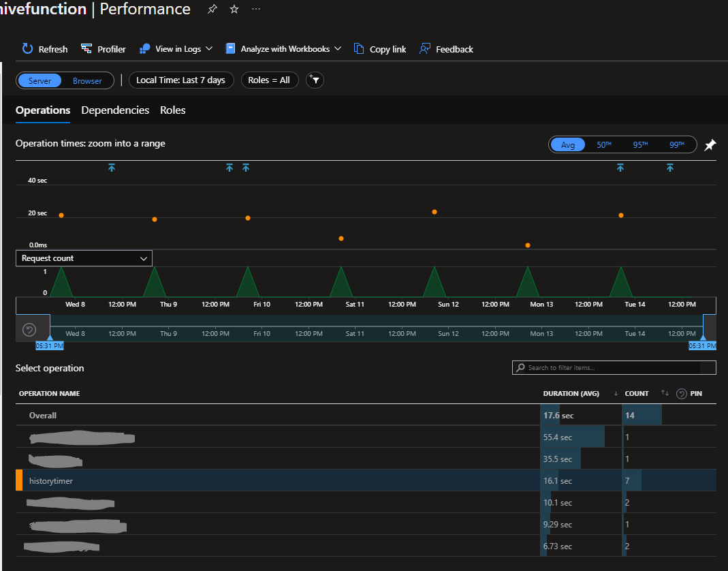Open the Operations tab

click(x=43, y=110)
